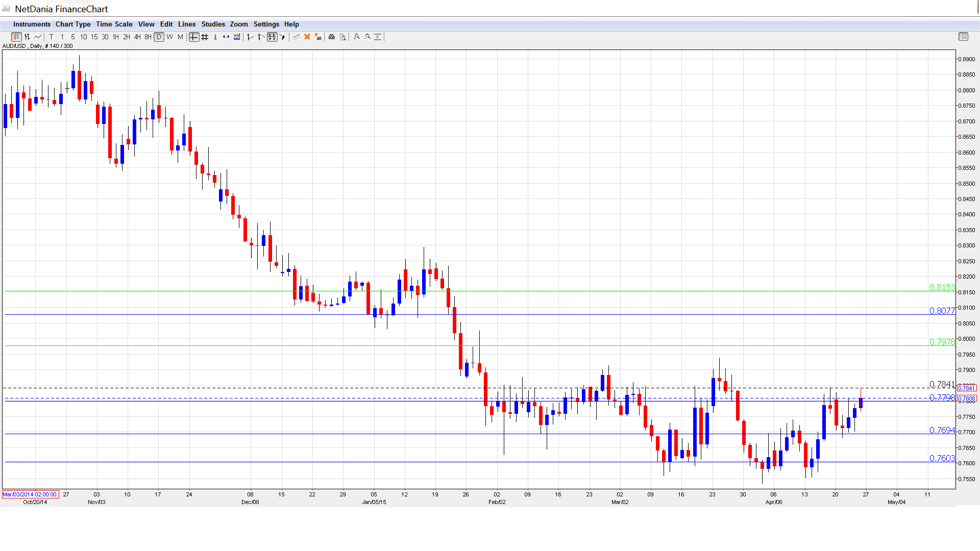Click the red date box on time axis
The height and width of the screenshot is (551, 980).
coord(30,494)
